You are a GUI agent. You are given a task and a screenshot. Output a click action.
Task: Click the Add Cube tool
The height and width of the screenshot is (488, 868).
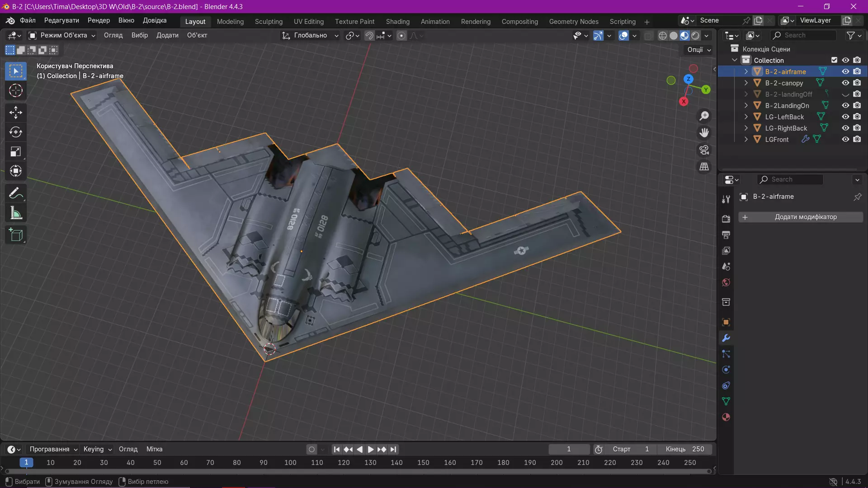pyautogui.click(x=16, y=235)
